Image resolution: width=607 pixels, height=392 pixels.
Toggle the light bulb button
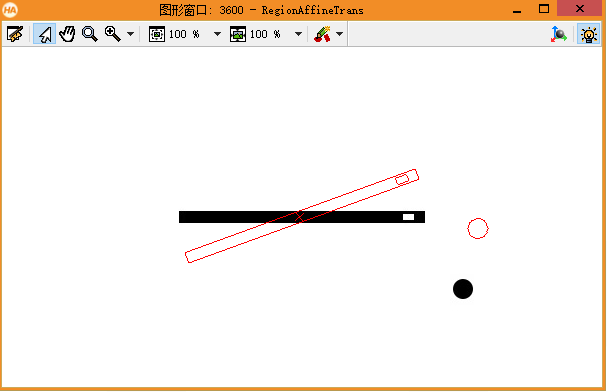588,34
